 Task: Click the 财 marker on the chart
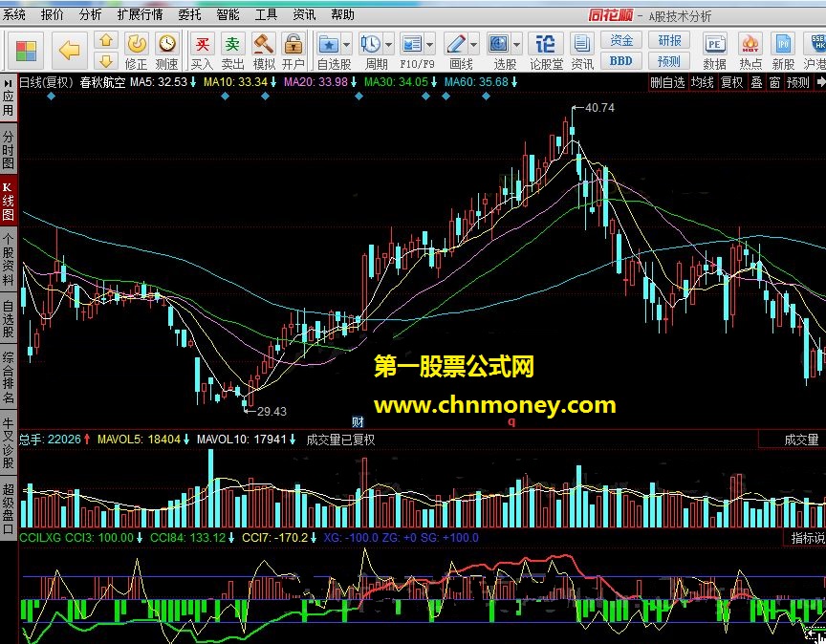[x=358, y=421]
